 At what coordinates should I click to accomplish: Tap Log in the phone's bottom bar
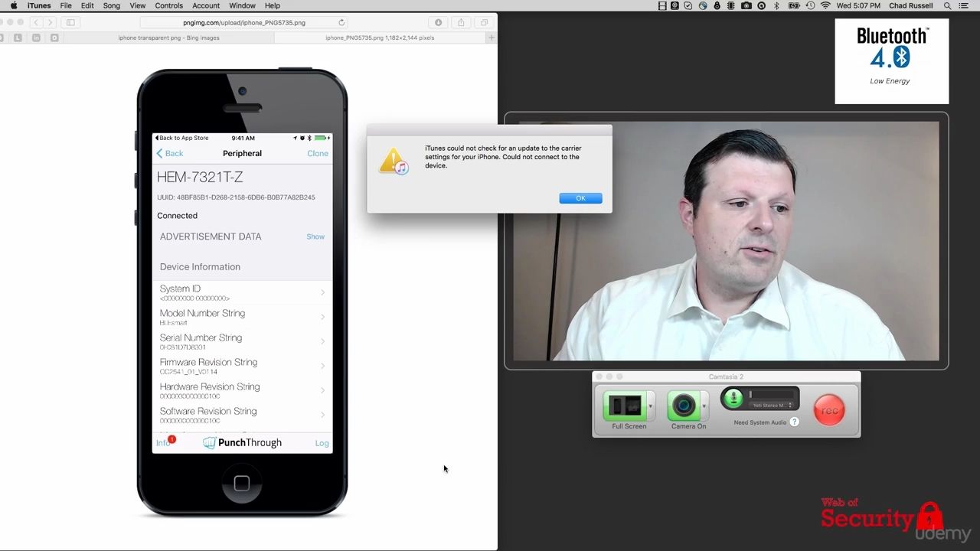coord(322,443)
